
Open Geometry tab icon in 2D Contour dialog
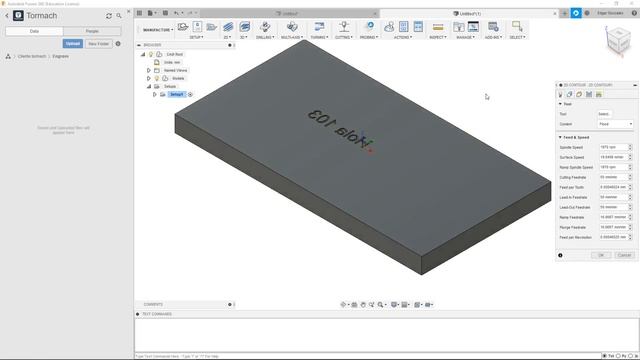pyautogui.click(x=569, y=94)
